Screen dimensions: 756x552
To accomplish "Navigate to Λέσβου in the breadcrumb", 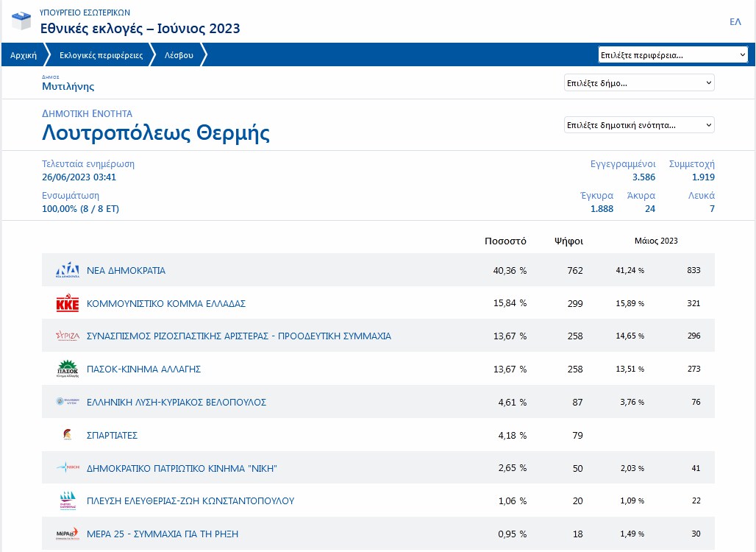I will click(x=179, y=55).
